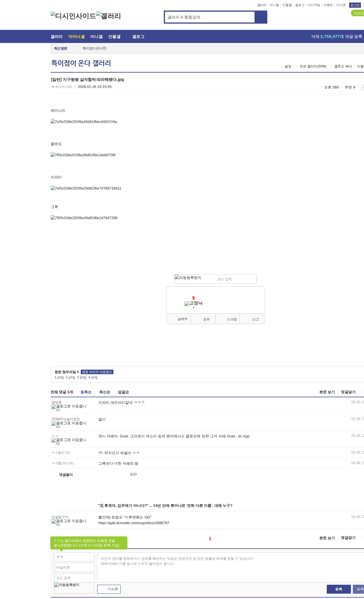This screenshot has height=599, width=364.
Task: Sort comments by 최신순
Action: coord(105,392)
